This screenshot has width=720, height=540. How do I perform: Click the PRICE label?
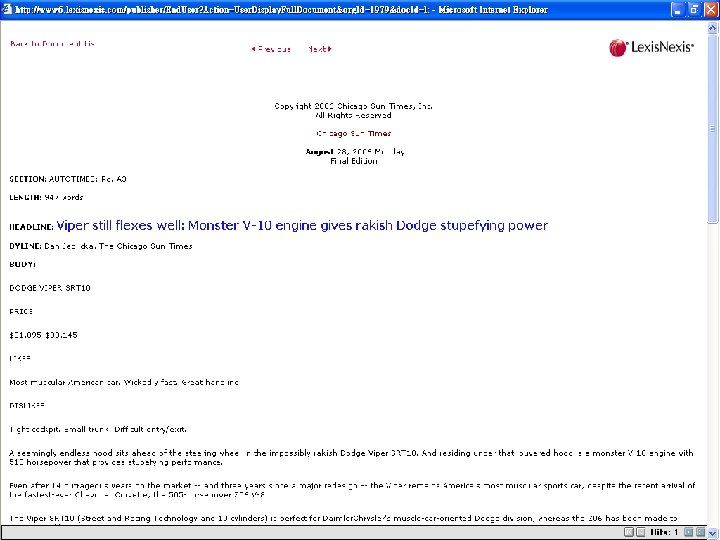[21, 311]
